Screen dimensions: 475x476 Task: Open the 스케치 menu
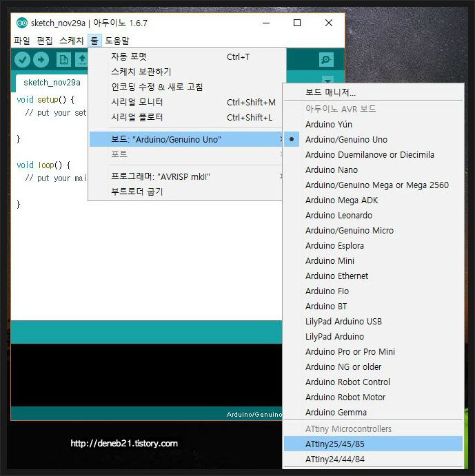pyautogui.click(x=72, y=41)
